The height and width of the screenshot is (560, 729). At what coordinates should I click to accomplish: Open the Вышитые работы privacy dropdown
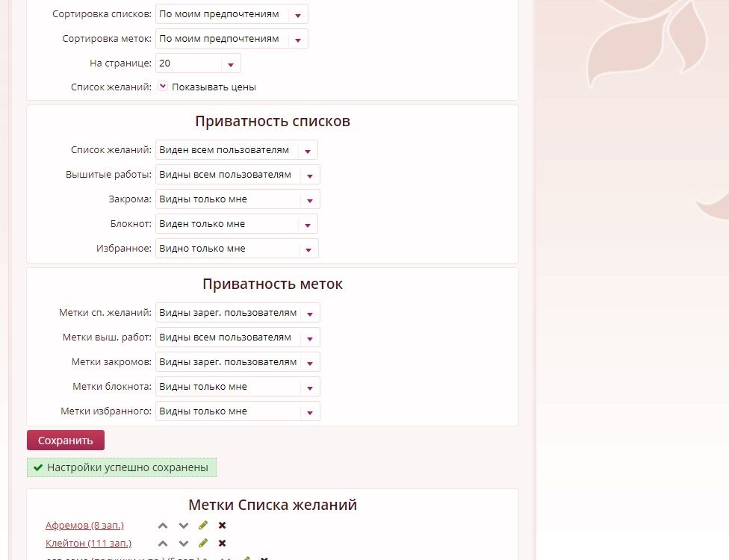237,175
